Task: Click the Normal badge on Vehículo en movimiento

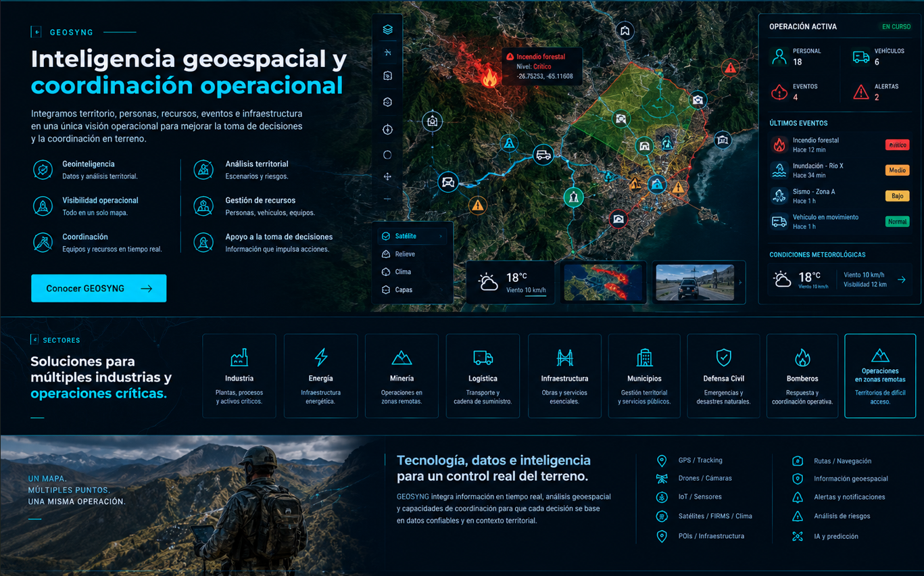Action: [897, 222]
